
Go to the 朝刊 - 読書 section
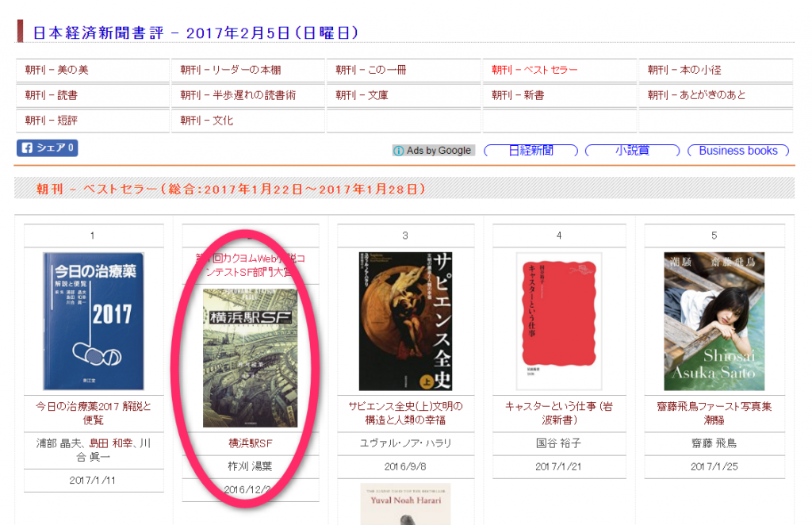tap(52, 95)
